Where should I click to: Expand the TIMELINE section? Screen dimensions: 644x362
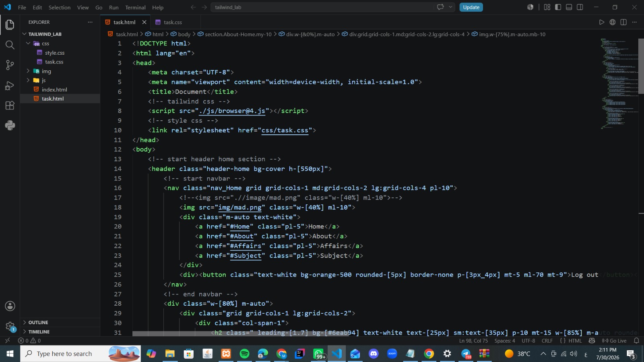pos(39,332)
